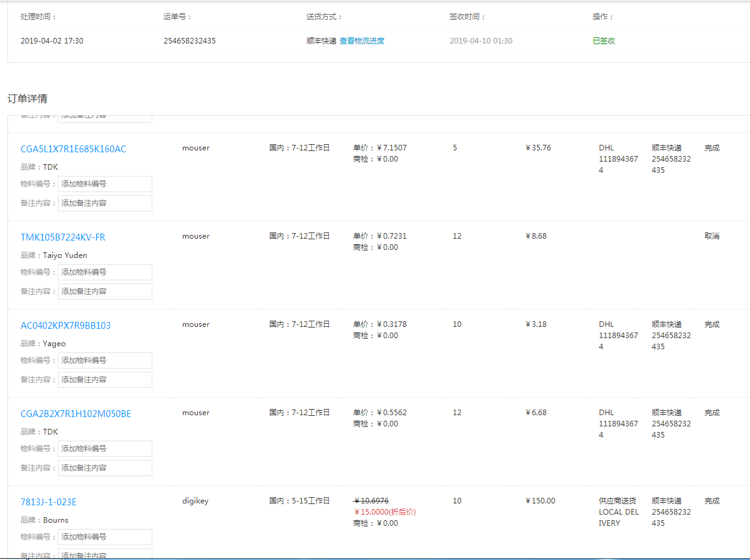Open part AC0402KPX7R9BB103 product link
Image resolution: width=750 pixels, height=560 pixels.
(65, 326)
